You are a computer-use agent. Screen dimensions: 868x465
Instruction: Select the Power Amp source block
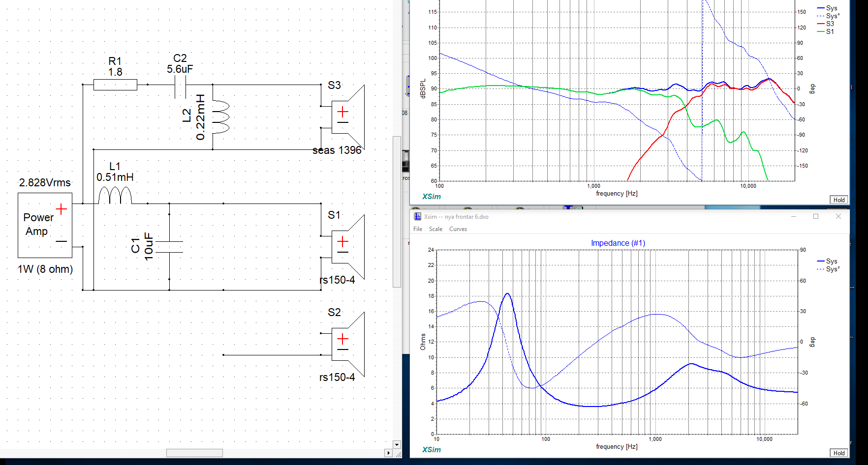45,225
